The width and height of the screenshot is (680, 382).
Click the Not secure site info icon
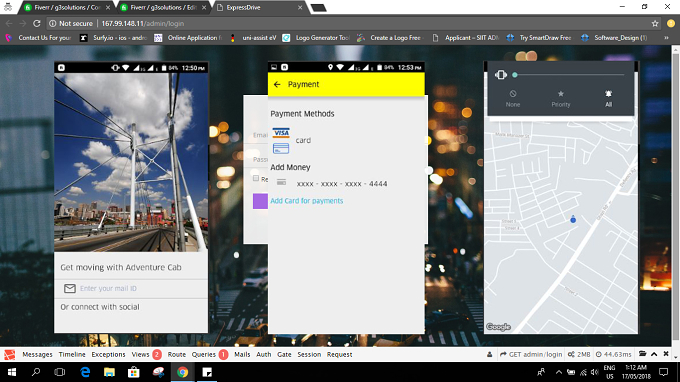pyautogui.click(x=52, y=23)
